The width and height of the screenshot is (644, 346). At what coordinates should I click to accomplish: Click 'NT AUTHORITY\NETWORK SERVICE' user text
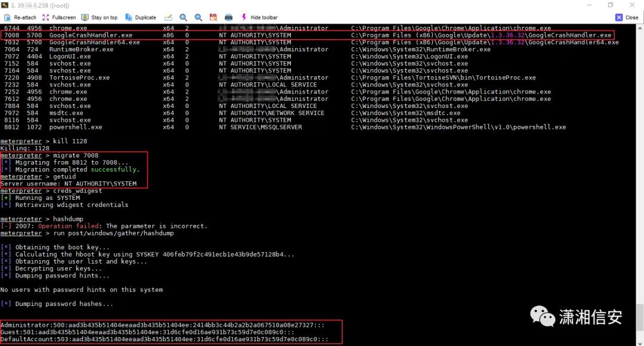[271, 113]
